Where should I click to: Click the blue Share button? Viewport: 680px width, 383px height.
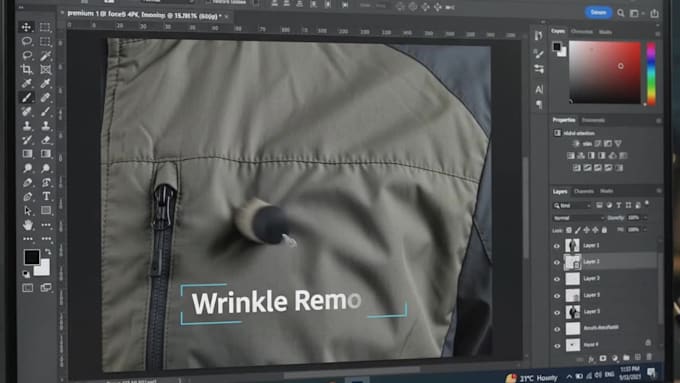pos(598,12)
